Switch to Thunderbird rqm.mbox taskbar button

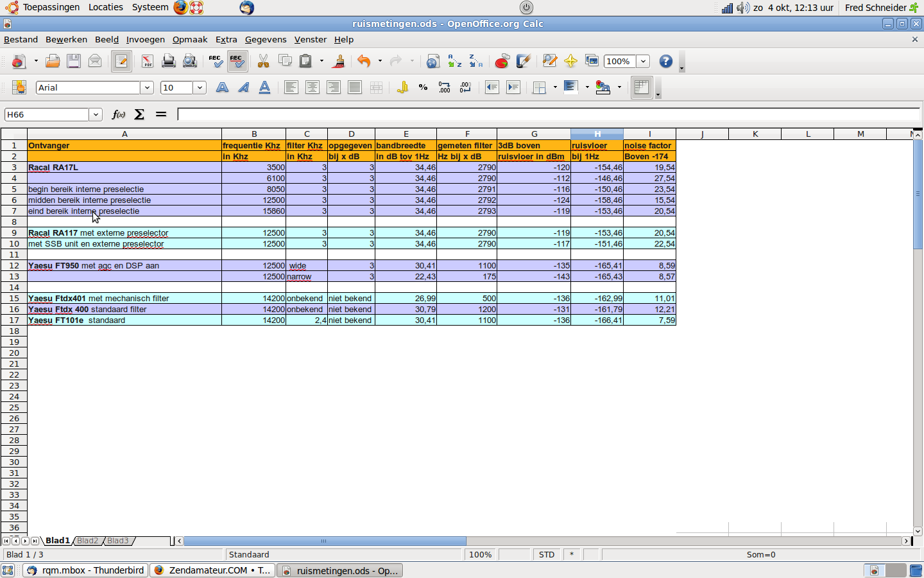pos(85,570)
